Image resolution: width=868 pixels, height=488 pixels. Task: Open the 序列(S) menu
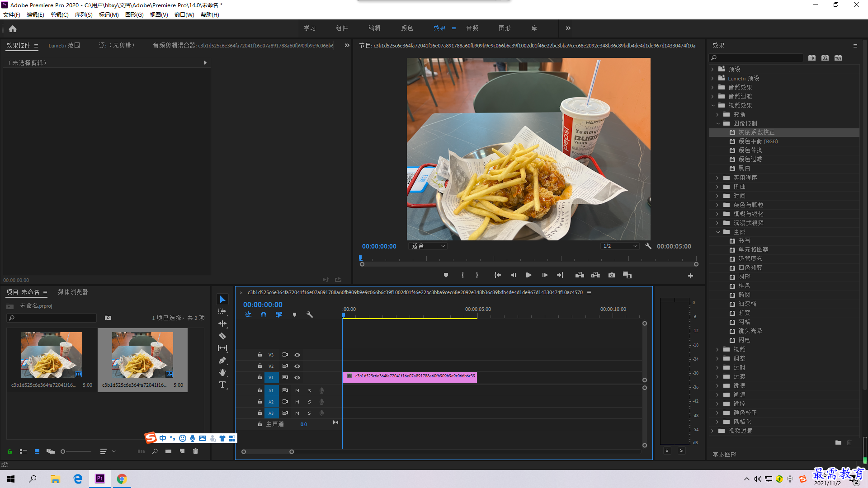click(84, 15)
